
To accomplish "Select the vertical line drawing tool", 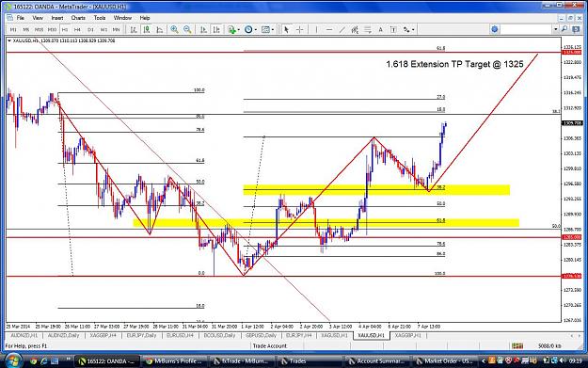I will 316,29.
